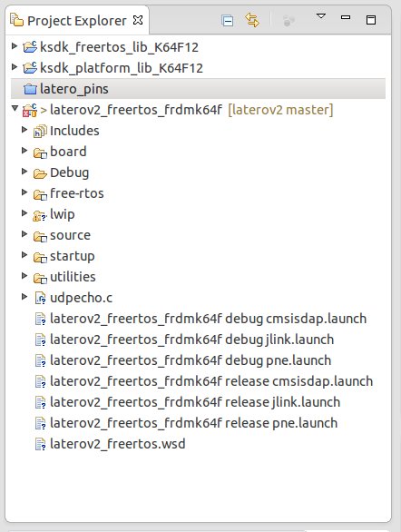The height and width of the screenshot is (532, 401).
Task: Click the Includes icon
Action: click(40, 132)
